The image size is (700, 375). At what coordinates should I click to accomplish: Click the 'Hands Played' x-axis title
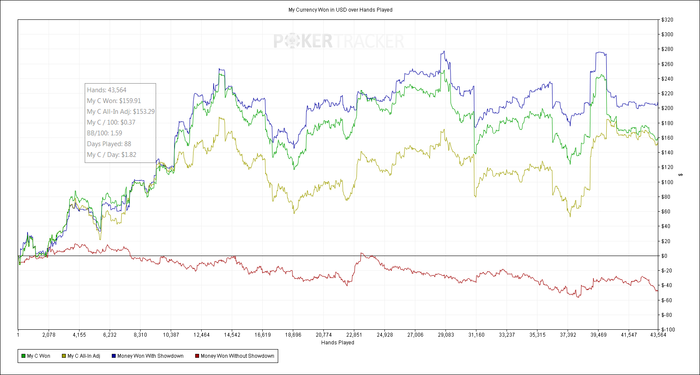tap(338, 343)
